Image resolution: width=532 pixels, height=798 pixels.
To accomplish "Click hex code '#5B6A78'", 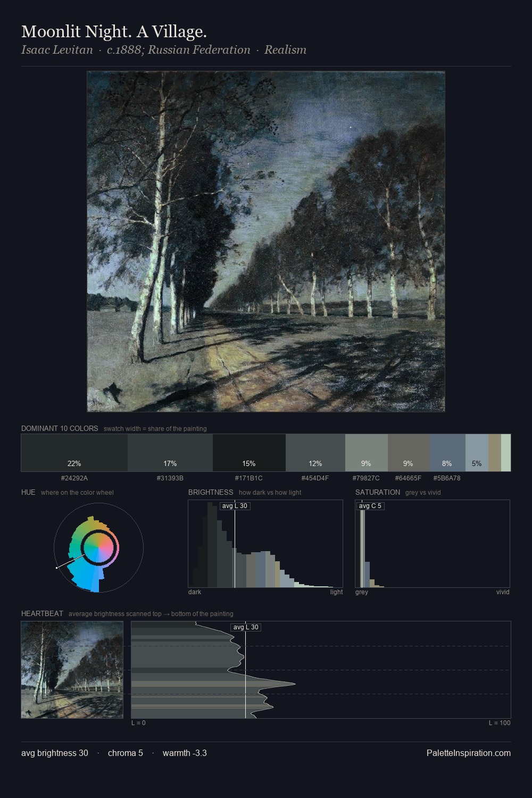I will coord(447,478).
